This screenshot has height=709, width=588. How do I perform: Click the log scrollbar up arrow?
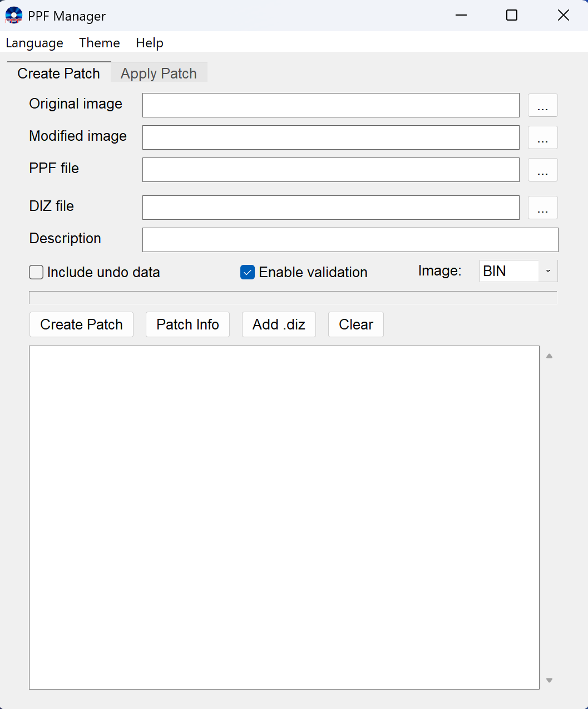tap(549, 356)
